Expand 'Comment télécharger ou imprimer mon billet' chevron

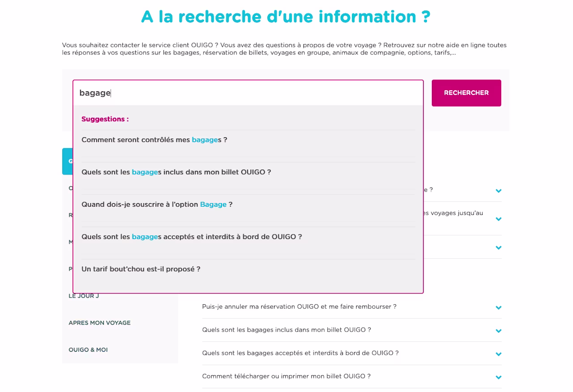tap(498, 377)
